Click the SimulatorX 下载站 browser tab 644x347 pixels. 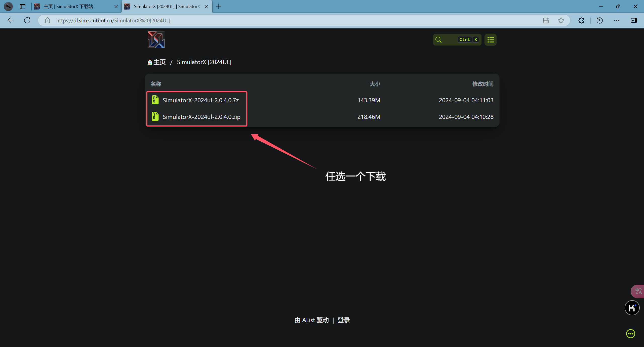[76, 6]
